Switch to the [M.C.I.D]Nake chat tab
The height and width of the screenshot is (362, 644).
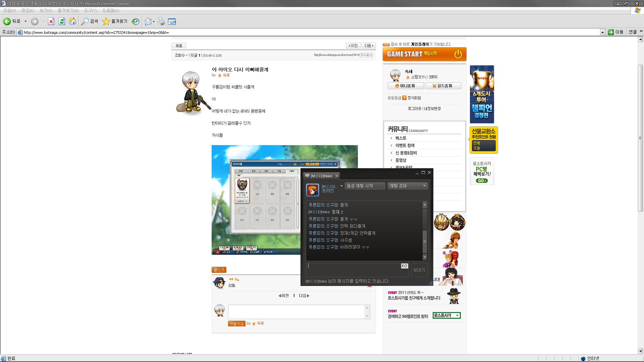pos(321,176)
